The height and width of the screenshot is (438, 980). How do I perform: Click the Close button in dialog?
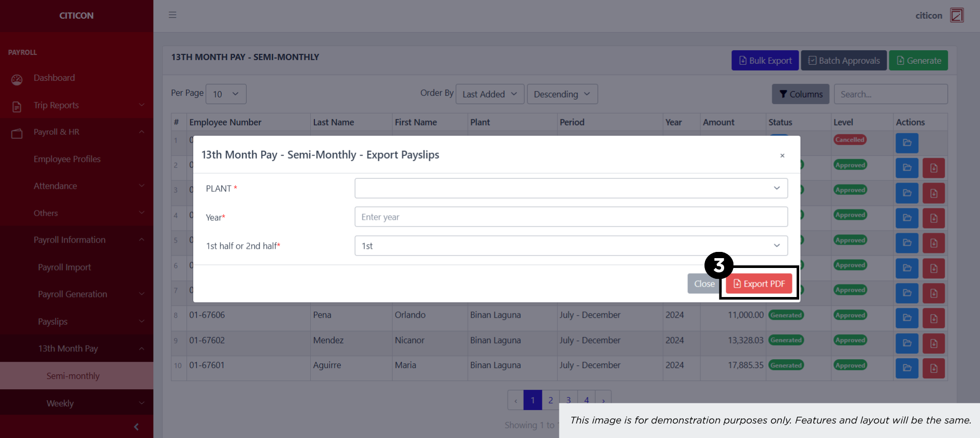[x=703, y=284]
